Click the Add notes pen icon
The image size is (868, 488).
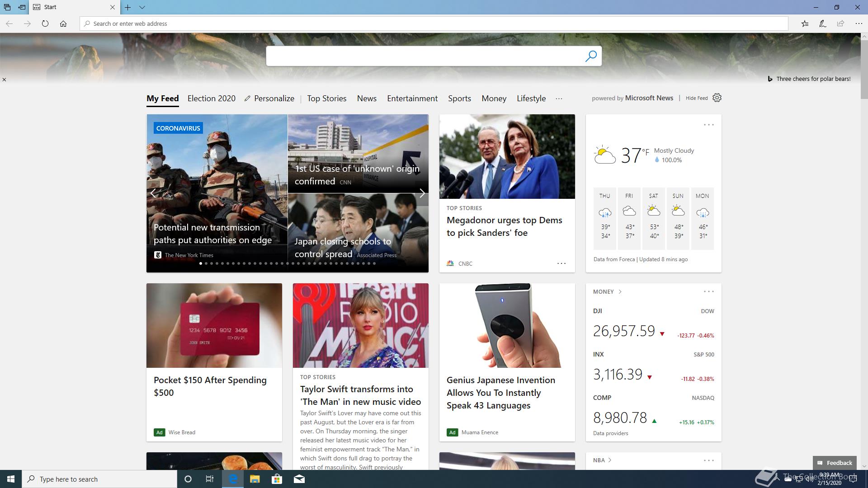(823, 23)
